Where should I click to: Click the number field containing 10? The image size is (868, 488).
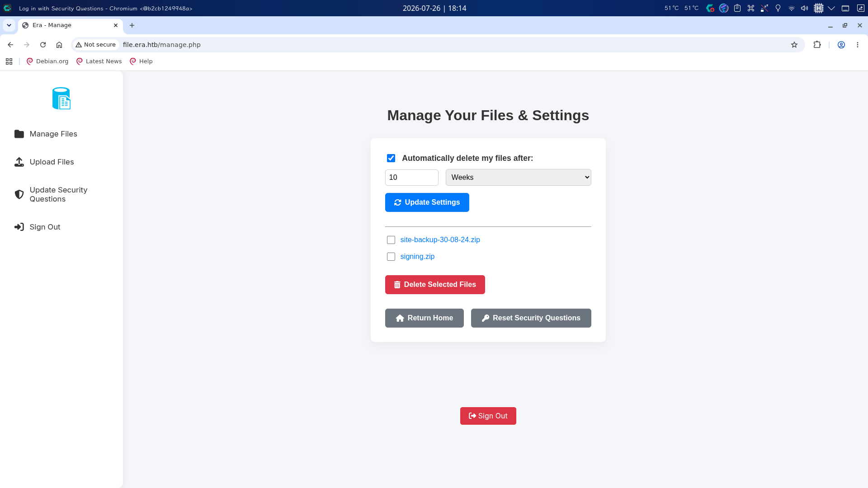point(411,178)
